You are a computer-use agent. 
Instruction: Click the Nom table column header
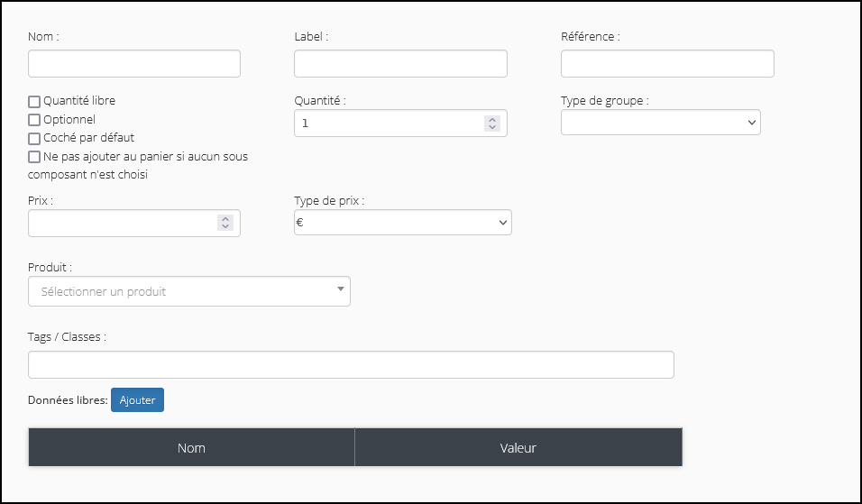click(191, 447)
